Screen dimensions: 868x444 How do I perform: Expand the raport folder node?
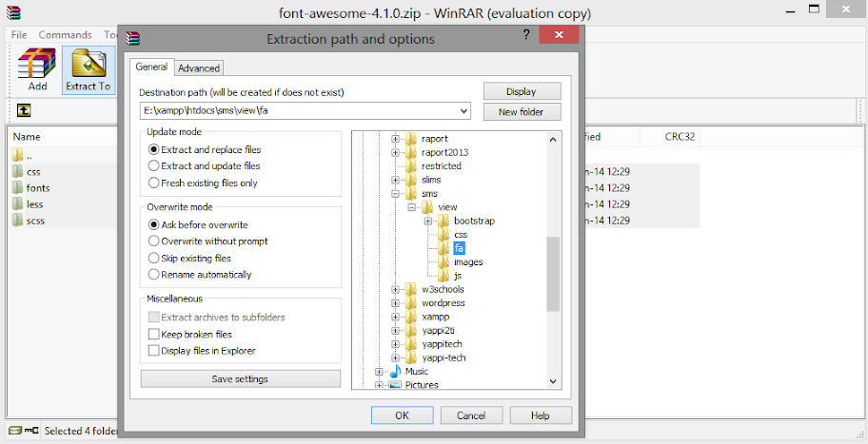pyautogui.click(x=395, y=139)
